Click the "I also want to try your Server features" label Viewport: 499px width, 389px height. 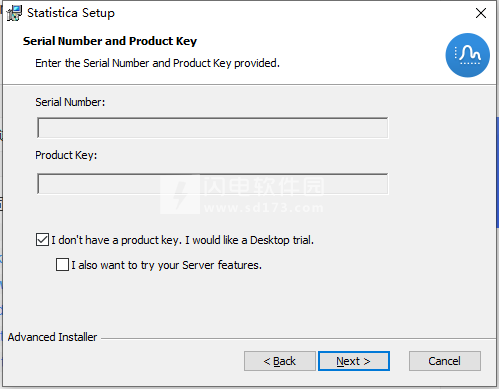click(x=166, y=265)
